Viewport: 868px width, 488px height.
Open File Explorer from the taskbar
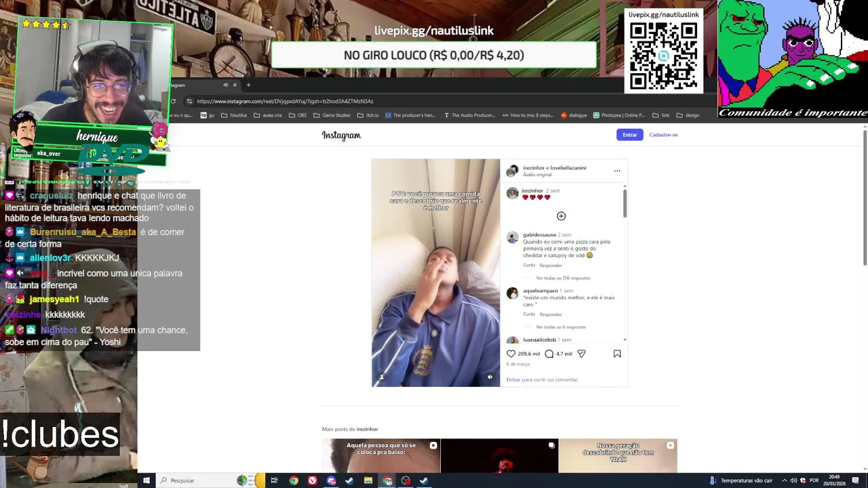click(x=368, y=481)
